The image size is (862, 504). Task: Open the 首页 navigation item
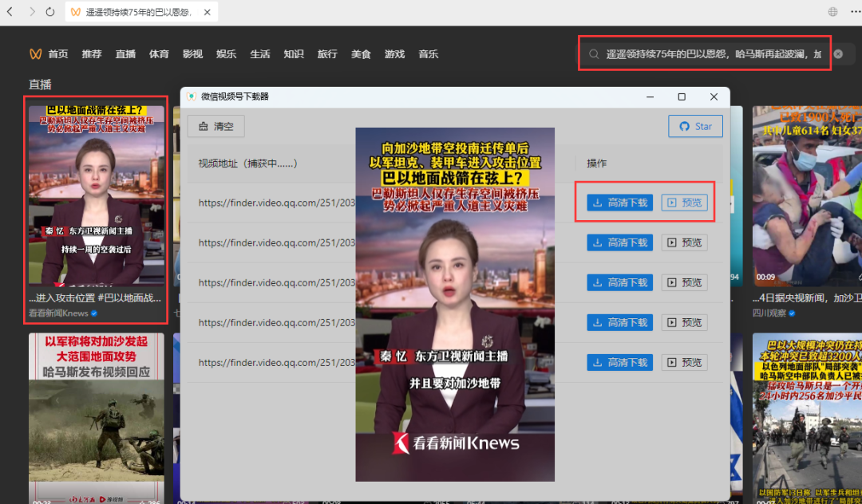pyautogui.click(x=57, y=53)
